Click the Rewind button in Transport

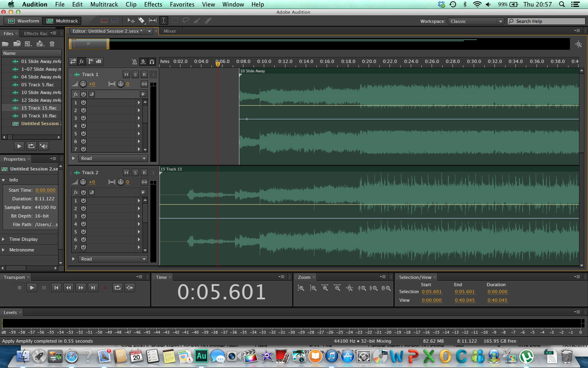click(69, 288)
